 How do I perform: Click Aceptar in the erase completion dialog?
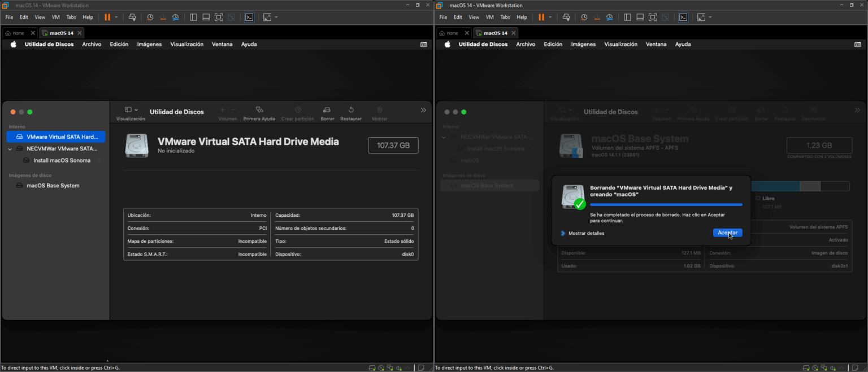coord(727,233)
